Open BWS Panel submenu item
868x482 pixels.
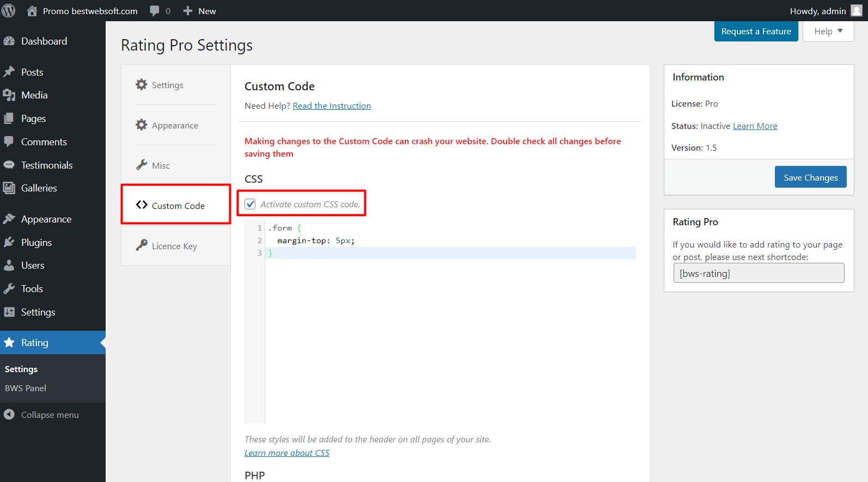(26, 388)
